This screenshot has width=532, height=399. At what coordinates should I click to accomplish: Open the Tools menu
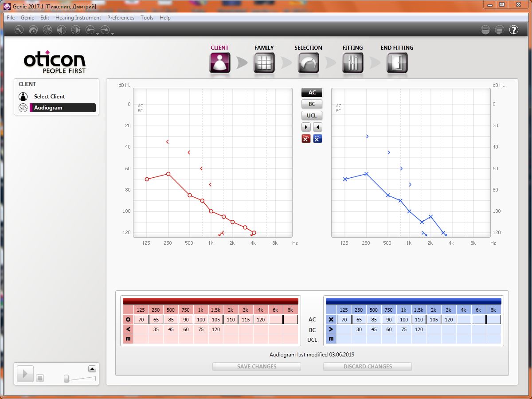coord(147,18)
